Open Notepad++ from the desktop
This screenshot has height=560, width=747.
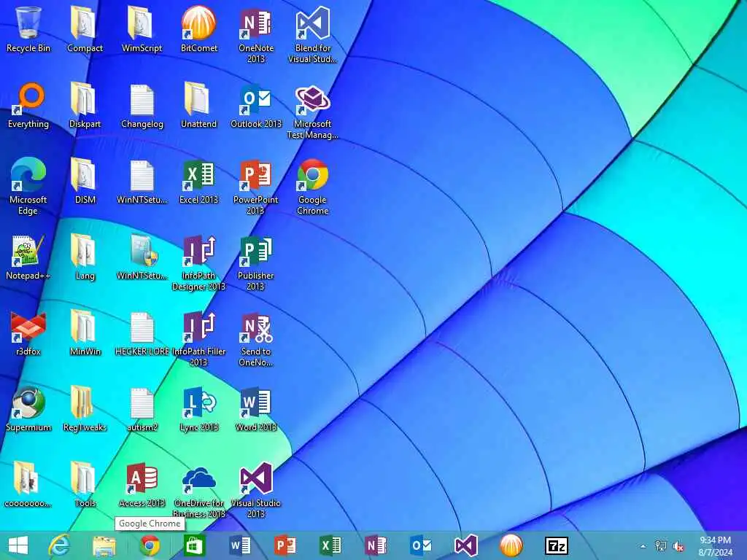(x=28, y=257)
